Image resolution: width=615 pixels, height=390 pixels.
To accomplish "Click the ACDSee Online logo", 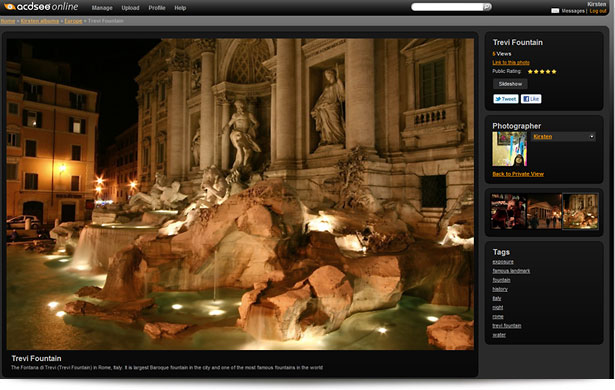I will 41,7.
